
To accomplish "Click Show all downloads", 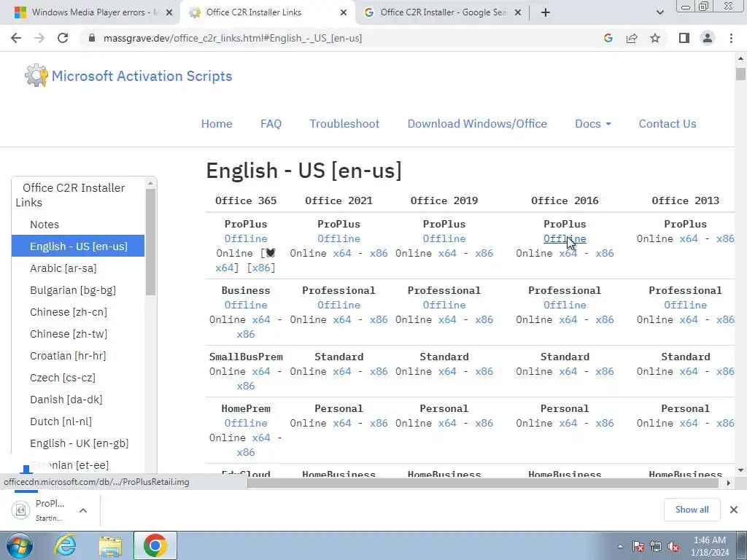I will coord(692,510).
